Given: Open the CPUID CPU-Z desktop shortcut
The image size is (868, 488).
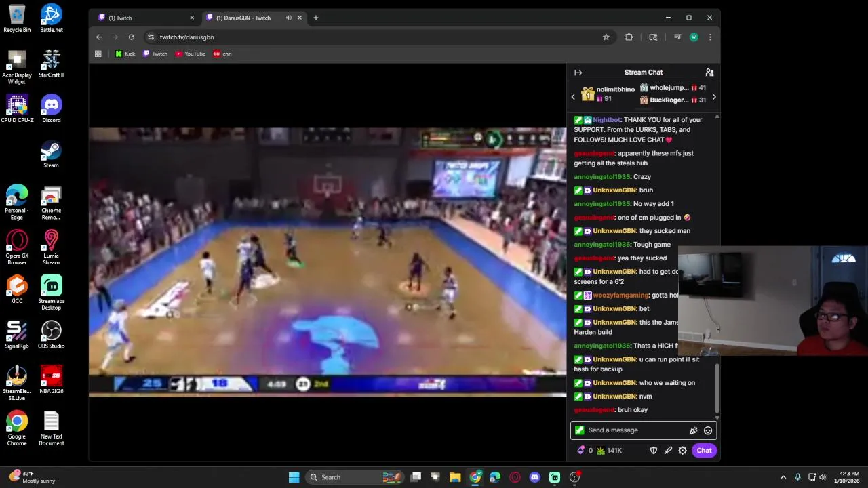Looking at the screenshot, I should 17,108.
